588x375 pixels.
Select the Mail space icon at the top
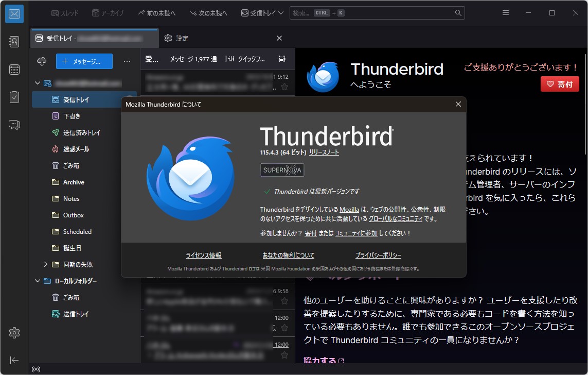14,14
